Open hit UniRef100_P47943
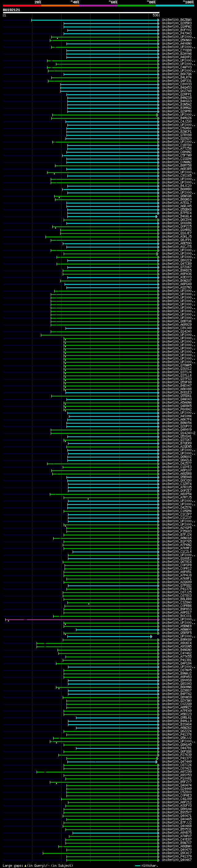This screenshot has width=197, height=868. click(x=177, y=33)
